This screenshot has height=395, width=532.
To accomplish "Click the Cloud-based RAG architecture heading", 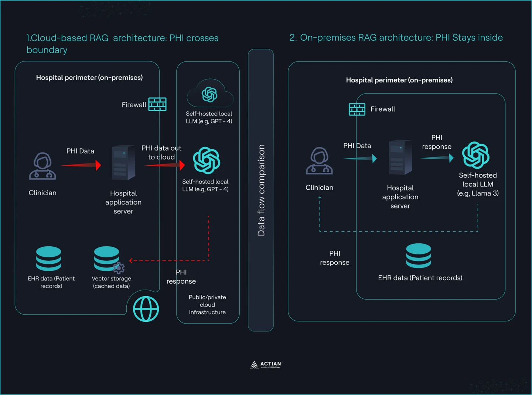I will (122, 38).
